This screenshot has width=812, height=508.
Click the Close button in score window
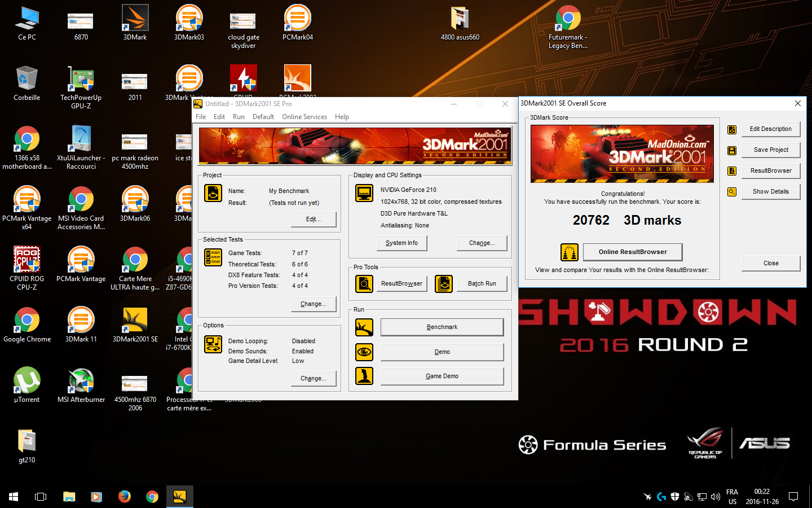(x=770, y=264)
